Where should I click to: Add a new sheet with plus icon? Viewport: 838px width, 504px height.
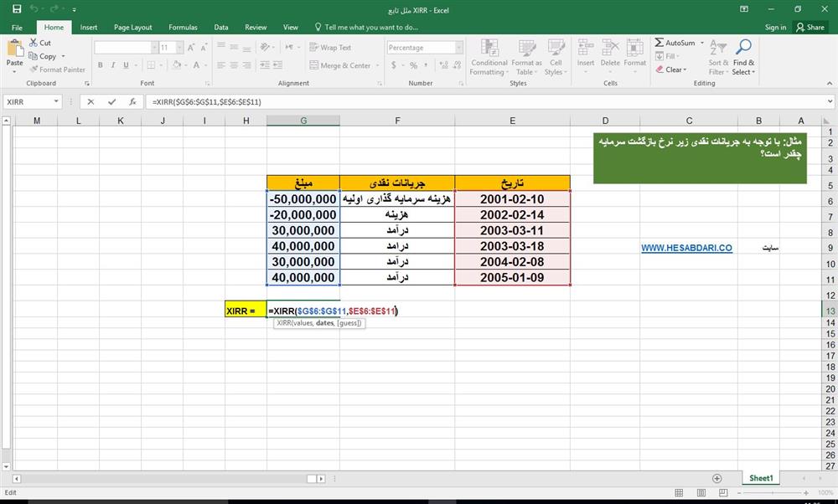pos(716,478)
